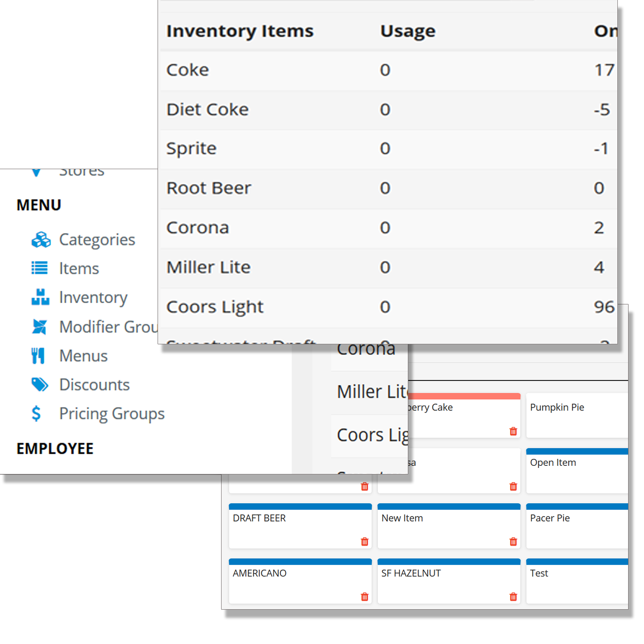The image size is (644, 644).
Task: Click the Pricing Groups dollar icon
Action: (36, 413)
